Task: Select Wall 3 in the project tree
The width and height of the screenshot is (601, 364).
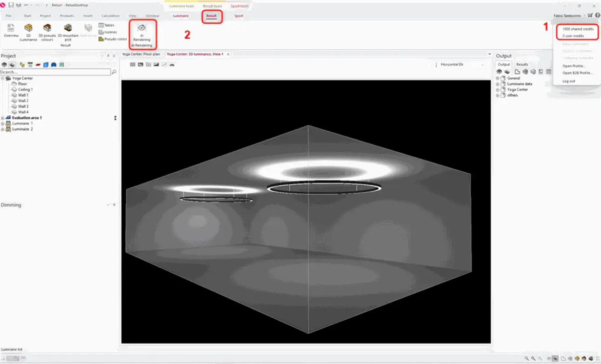Action: click(23, 107)
